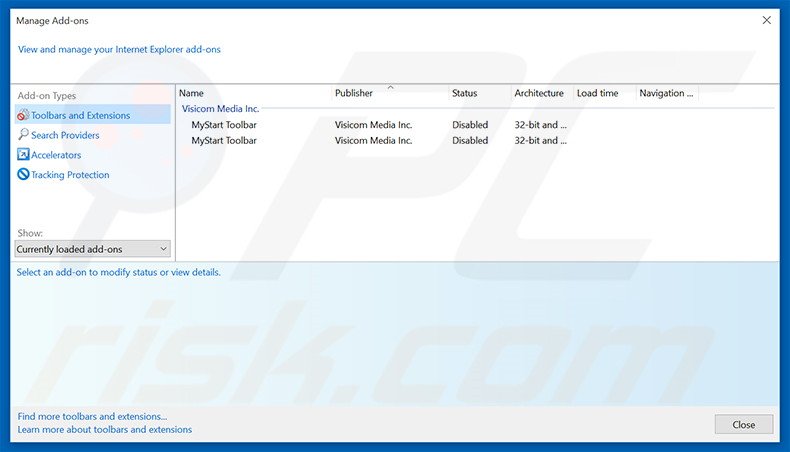Click the Close button
Image resolution: width=790 pixels, height=452 pixels.
744,425
